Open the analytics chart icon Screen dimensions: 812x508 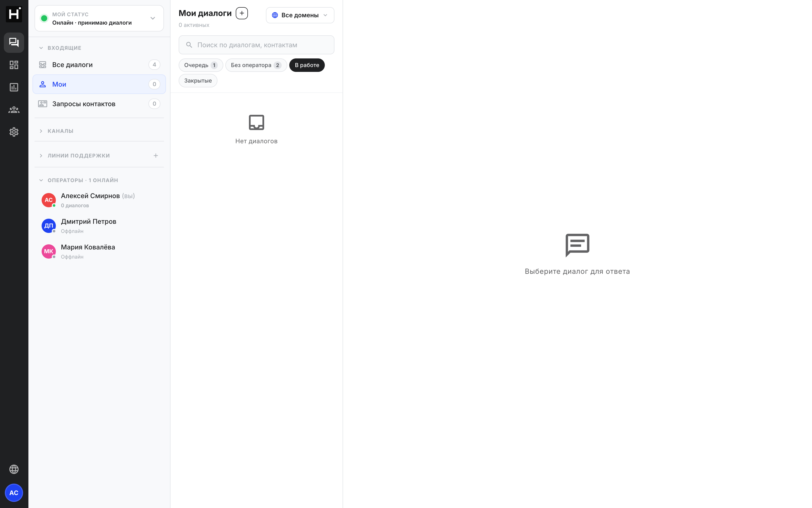tap(14, 87)
